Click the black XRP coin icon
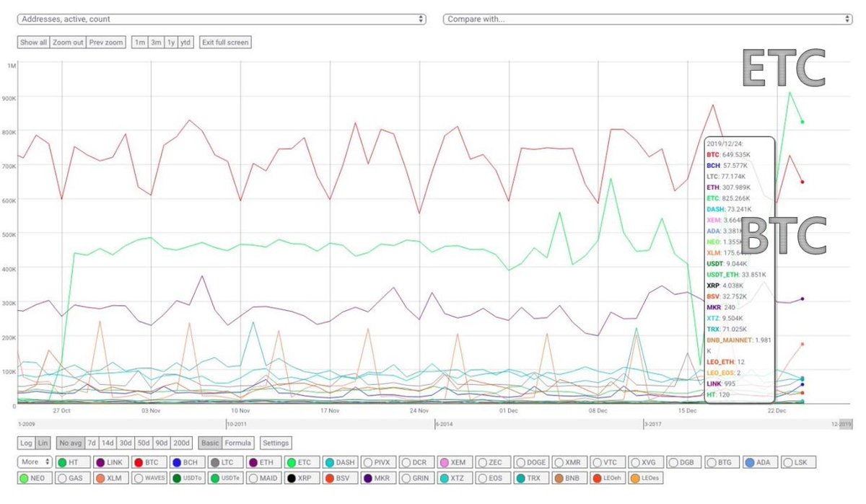This screenshot has height=504, width=866. 293,478
